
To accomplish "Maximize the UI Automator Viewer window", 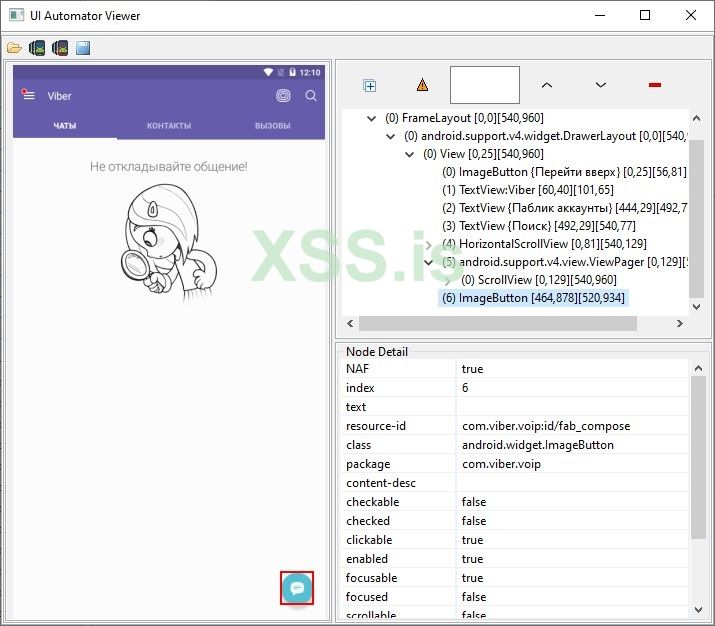I will click(x=645, y=15).
